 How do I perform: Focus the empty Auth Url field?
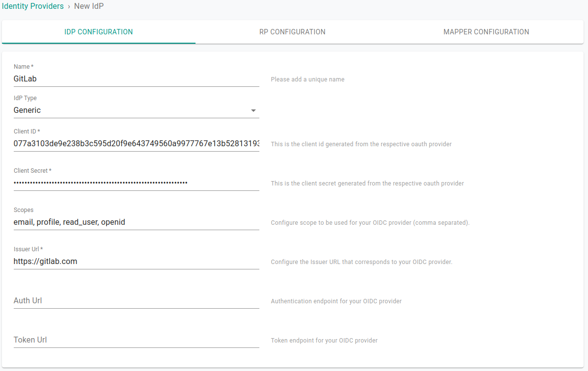tap(136, 300)
